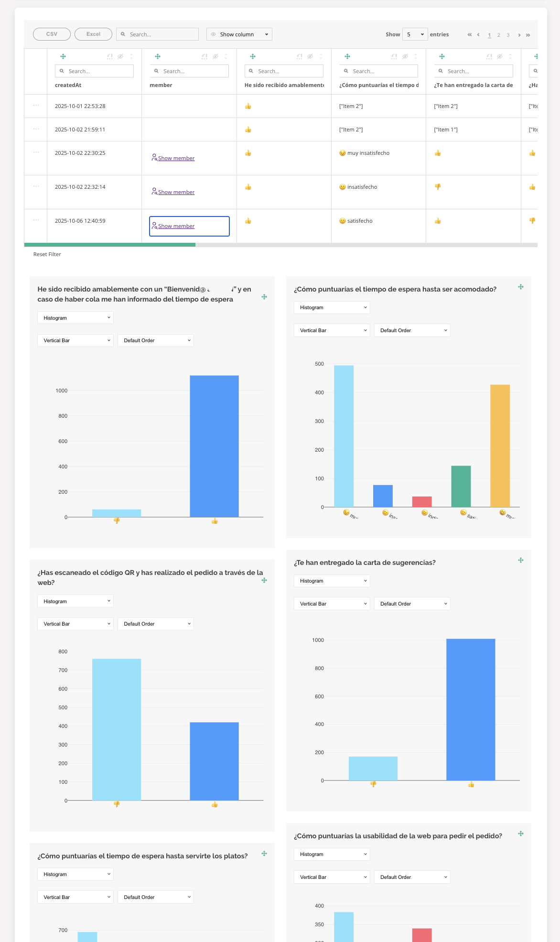
Task: Click the Reset Filter link
Action: pos(47,254)
